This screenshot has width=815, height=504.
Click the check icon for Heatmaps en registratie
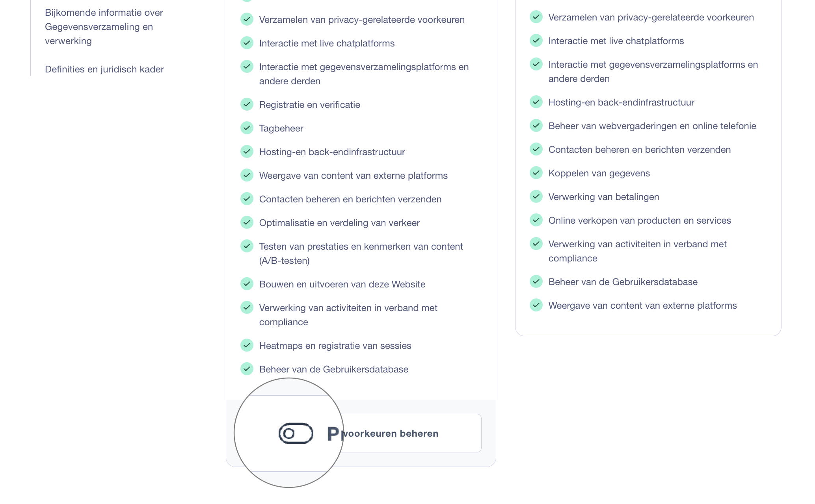(247, 345)
